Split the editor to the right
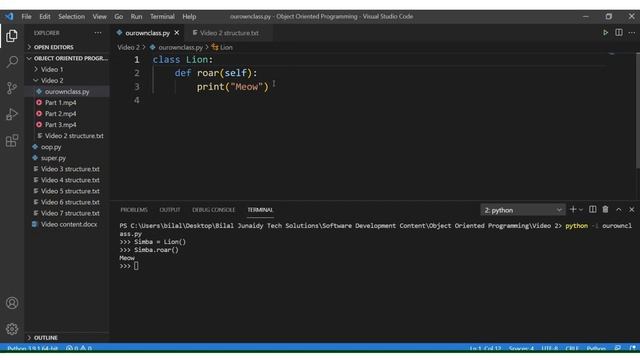The image size is (640, 360). [x=619, y=33]
